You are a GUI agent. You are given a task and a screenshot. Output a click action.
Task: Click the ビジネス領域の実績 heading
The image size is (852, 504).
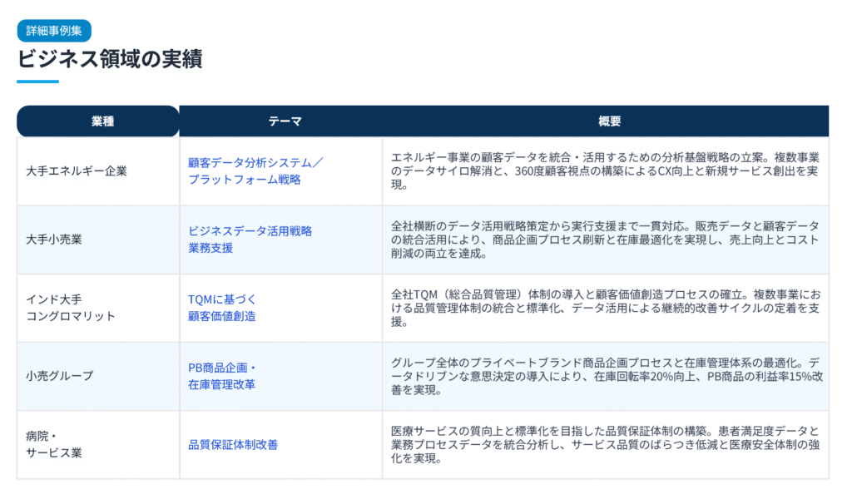tap(109, 59)
